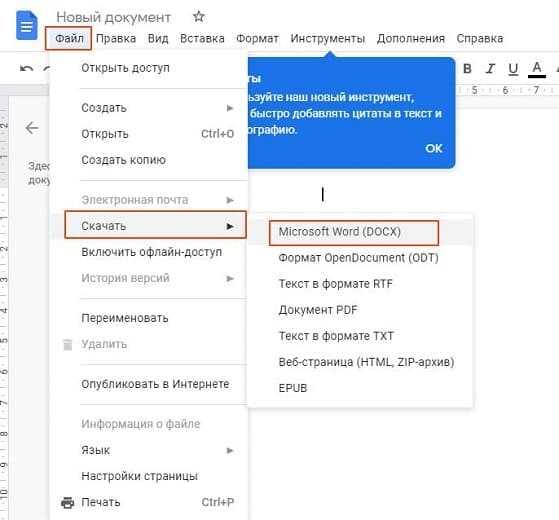
Task: Choose 'Создать копию'
Action: (149, 160)
